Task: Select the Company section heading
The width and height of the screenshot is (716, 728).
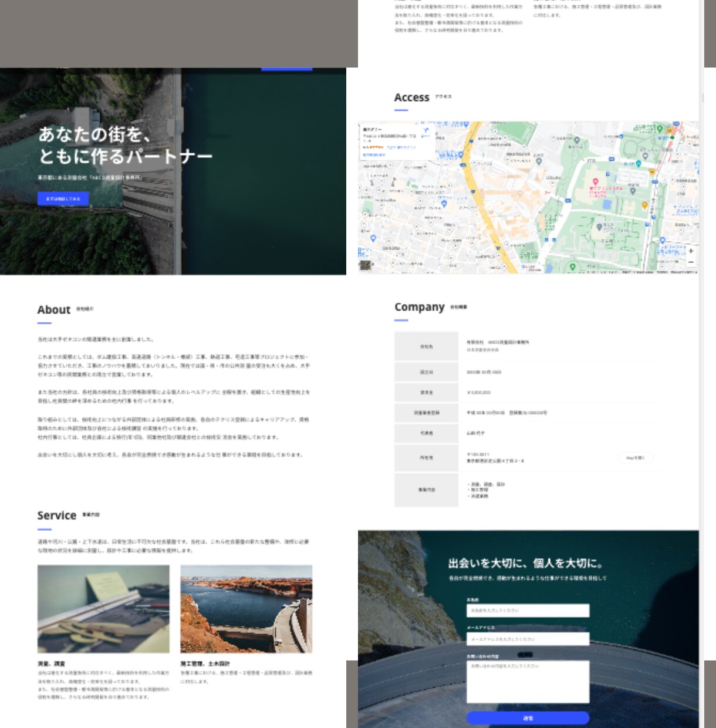Action: (419, 306)
